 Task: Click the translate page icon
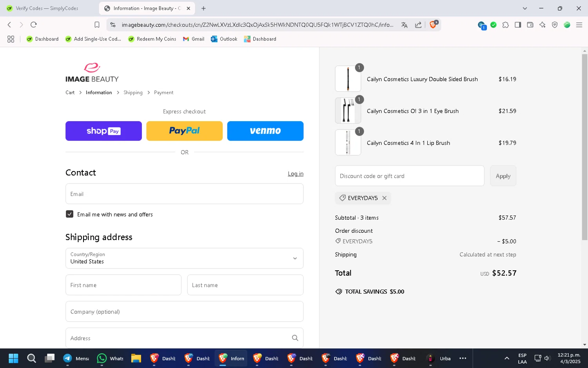[404, 25]
